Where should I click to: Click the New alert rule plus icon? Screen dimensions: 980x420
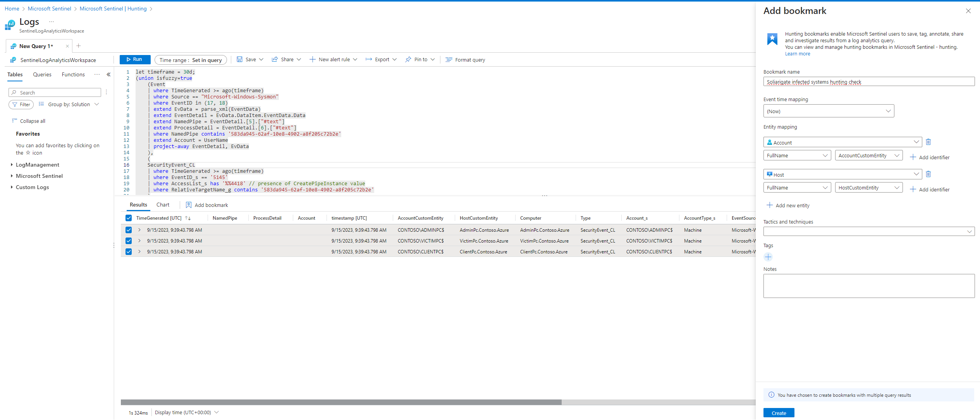click(x=313, y=59)
